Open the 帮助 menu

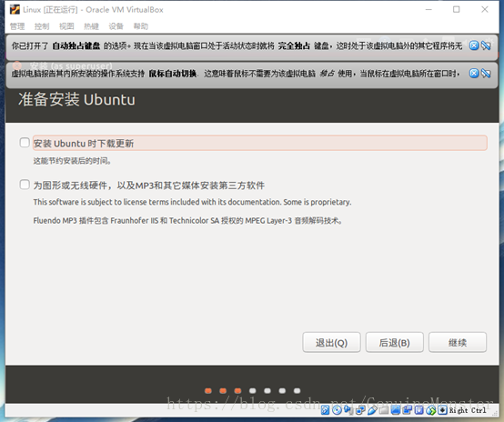[x=141, y=26]
